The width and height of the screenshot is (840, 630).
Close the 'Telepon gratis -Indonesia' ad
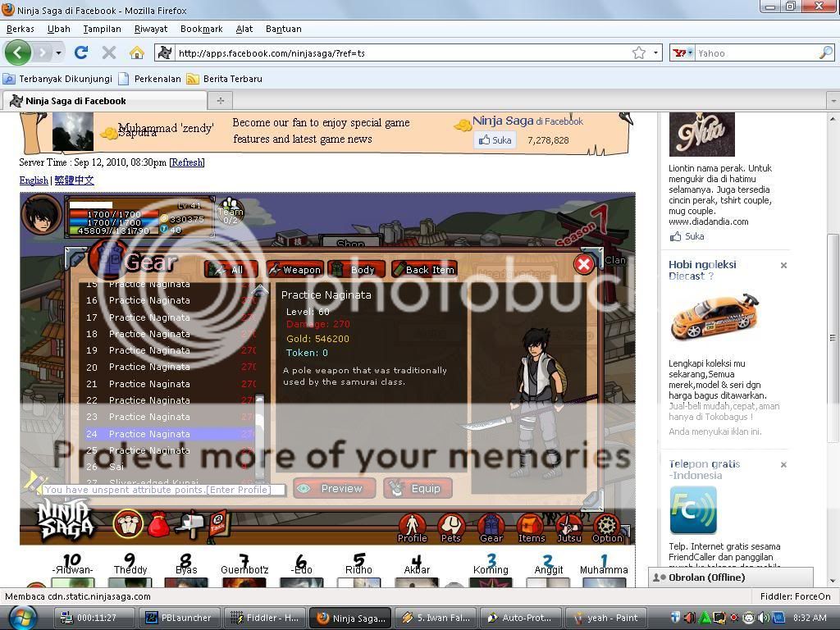click(783, 464)
